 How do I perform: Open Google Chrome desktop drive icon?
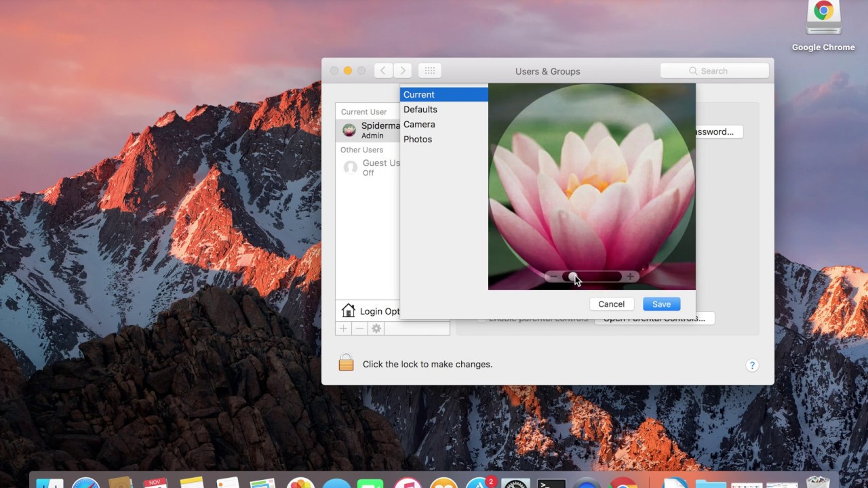click(x=823, y=18)
